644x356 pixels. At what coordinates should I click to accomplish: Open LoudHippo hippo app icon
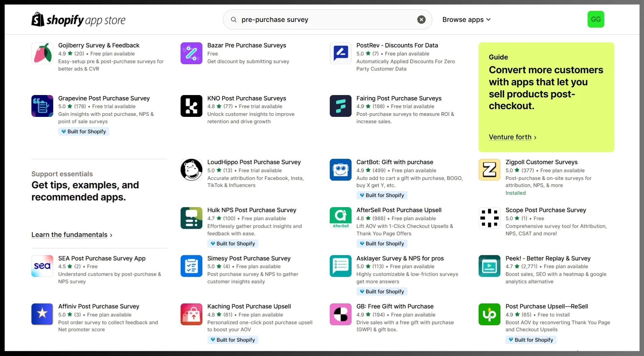tap(191, 170)
